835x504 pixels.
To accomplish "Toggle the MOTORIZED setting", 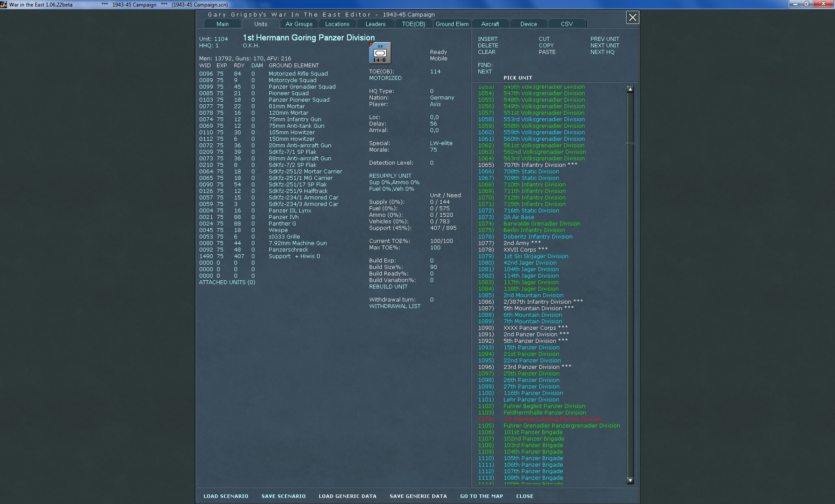I will [385, 78].
